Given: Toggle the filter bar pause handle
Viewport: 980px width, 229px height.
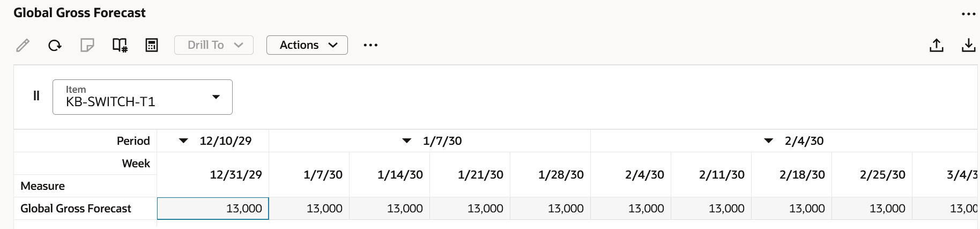Looking at the screenshot, I should tap(36, 96).
